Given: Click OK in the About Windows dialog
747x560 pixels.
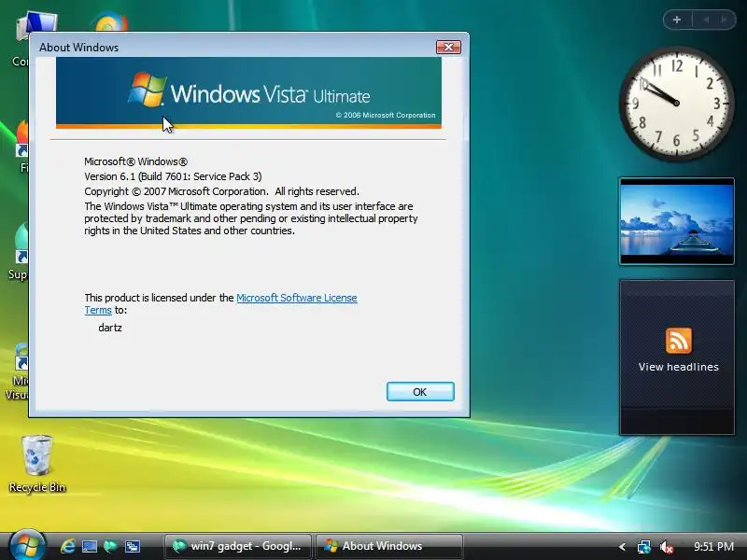Looking at the screenshot, I should [x=420, y=391].
